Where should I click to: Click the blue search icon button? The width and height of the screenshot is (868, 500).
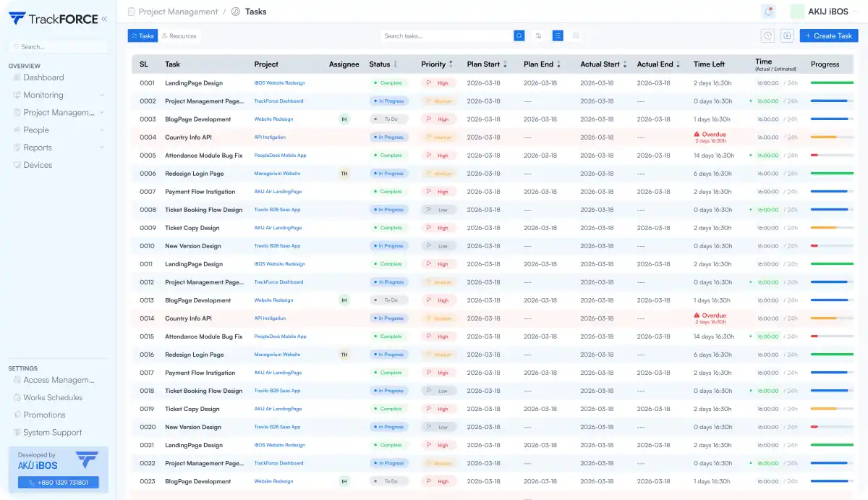click(x=519, y=35)
